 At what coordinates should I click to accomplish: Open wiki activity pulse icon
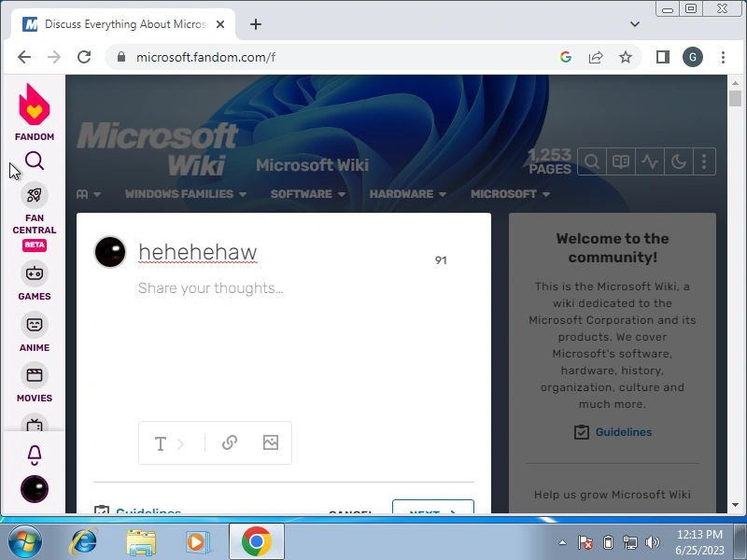pos(650,161)
